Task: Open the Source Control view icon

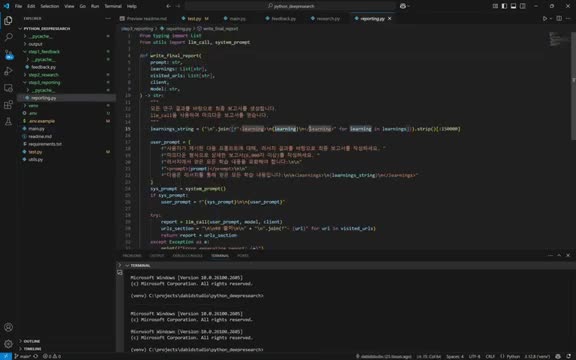Action: tap(8, 54)
